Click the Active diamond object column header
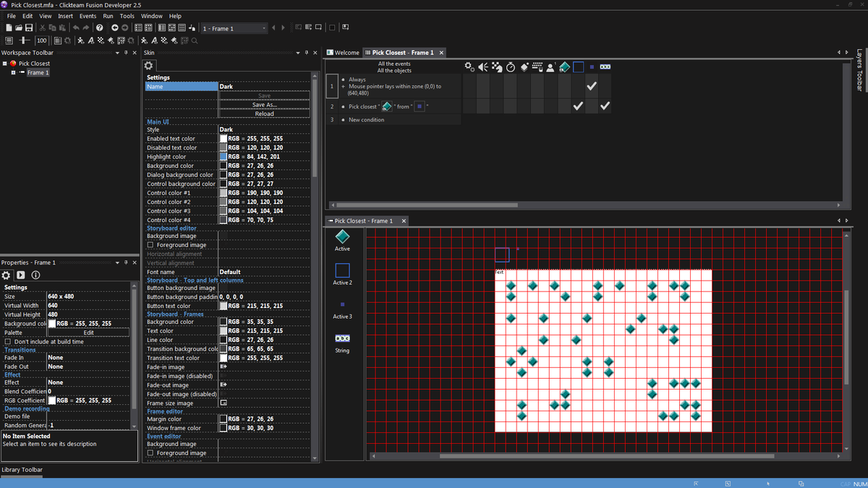Screen dimensions: 868x488 [x=565, y=67]
